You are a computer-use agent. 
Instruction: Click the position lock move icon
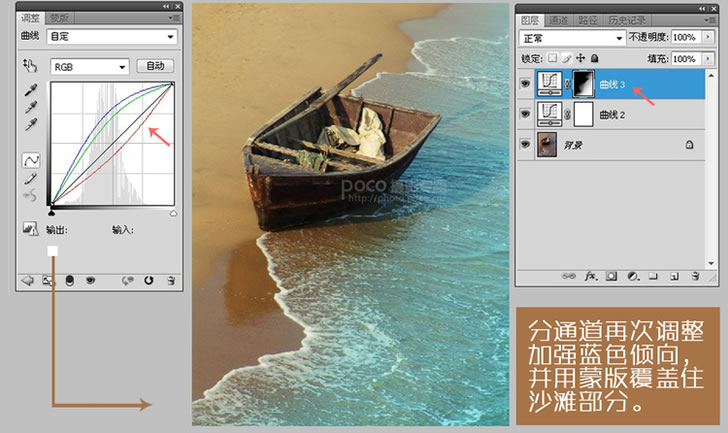(580, 58)
